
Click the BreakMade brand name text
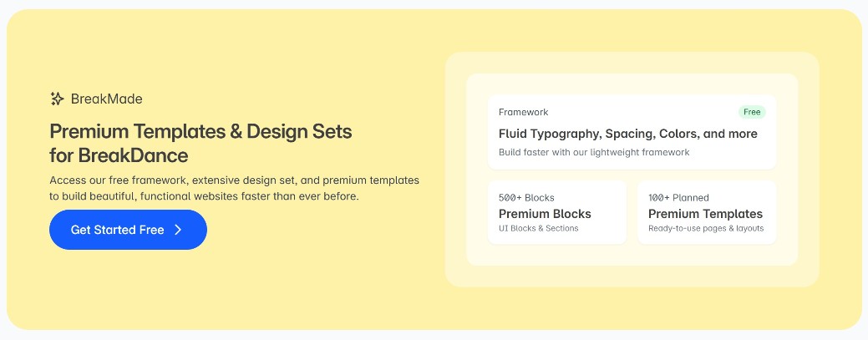tap(106, 99)
